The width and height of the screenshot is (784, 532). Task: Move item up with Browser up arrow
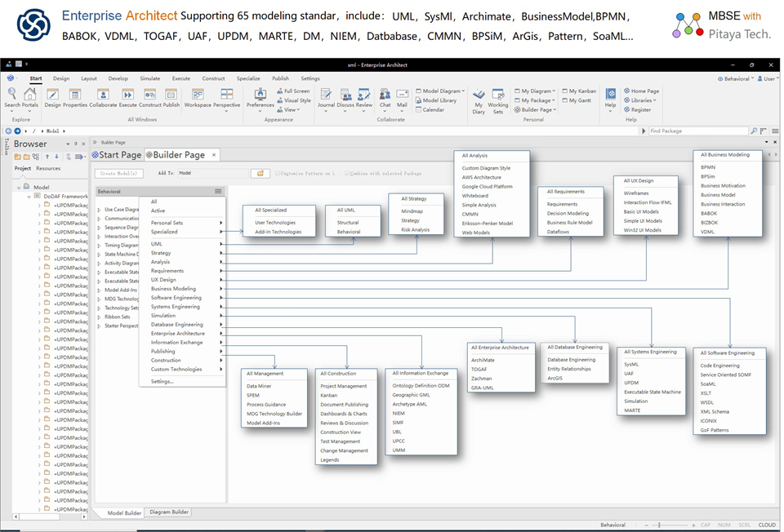click(47, 157)
